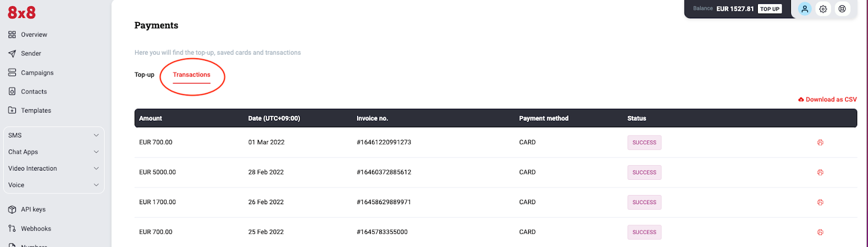Open the 8x8 logo home link
Viewport: 868px width, 247px height.
(x=22, y=12)
